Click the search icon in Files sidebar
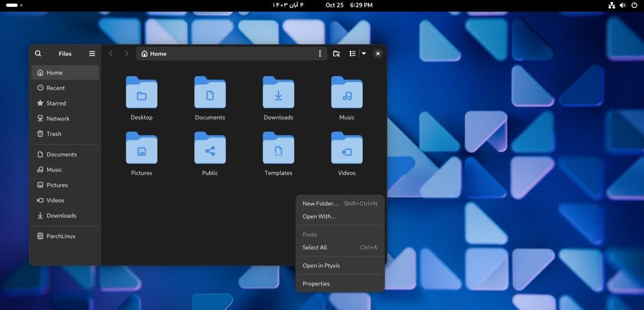The width and height of the screenshot is (644, 310). (38, 53)
